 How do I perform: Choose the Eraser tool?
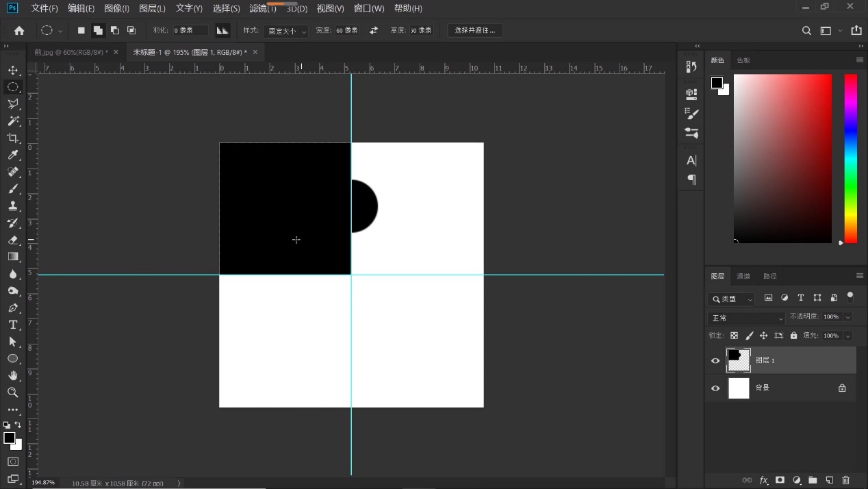tap(13, 240)
